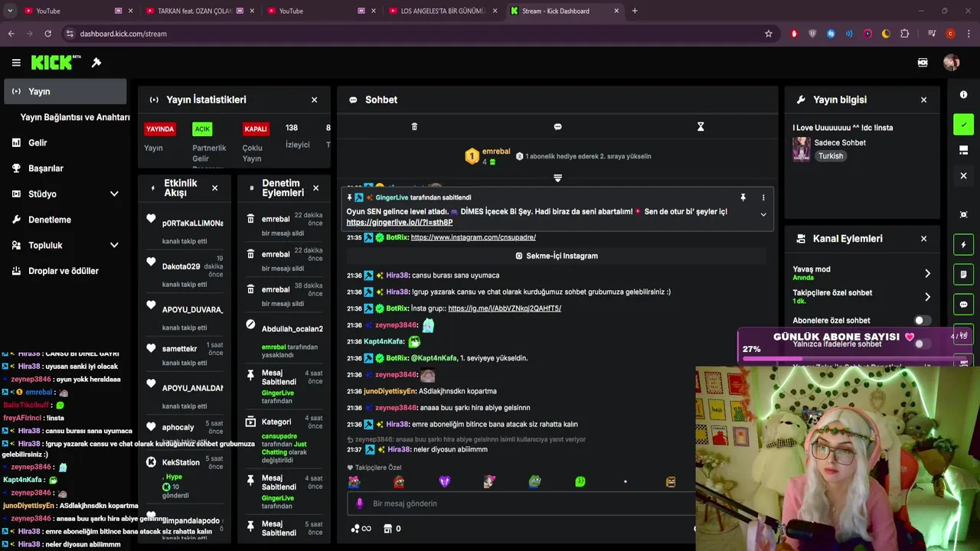Open pinned message three-dot options

pos(763,197)
